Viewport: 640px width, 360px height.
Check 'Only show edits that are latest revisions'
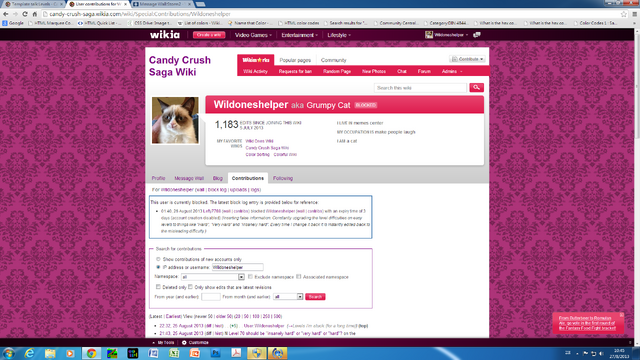tap(191, 287)
